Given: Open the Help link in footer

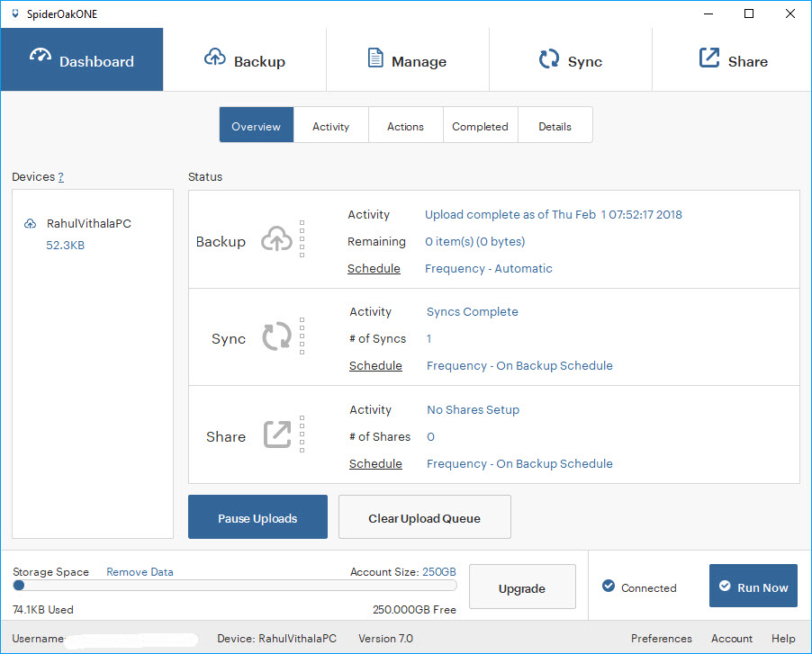Looking at the screenshot, I should pyautogui.click(x=783, y=639).
